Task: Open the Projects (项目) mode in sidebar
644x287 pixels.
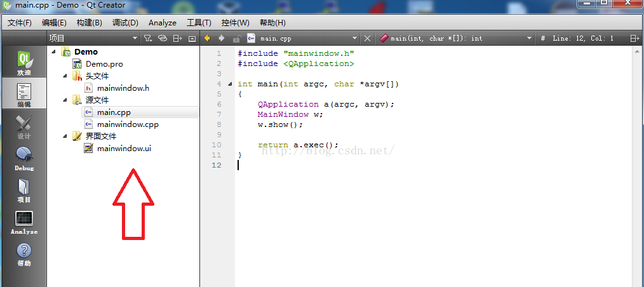Action: coord(24,189)
